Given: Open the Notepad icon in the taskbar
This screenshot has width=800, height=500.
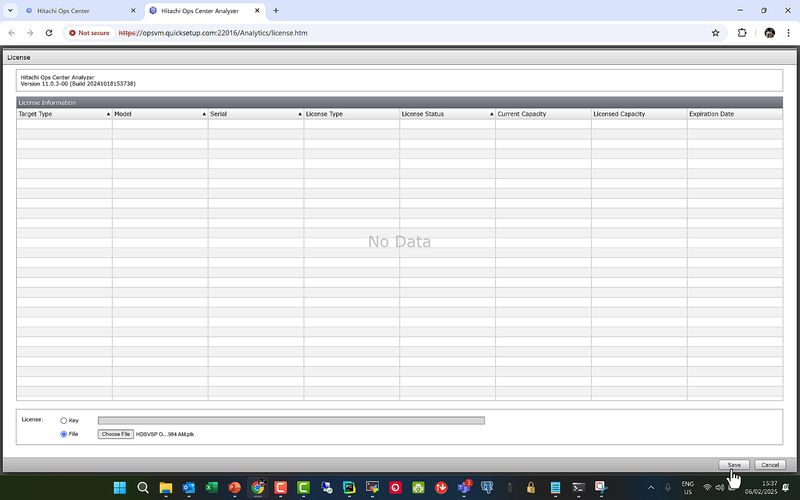Looking at the screenshot, I should [x=556, y=488].
